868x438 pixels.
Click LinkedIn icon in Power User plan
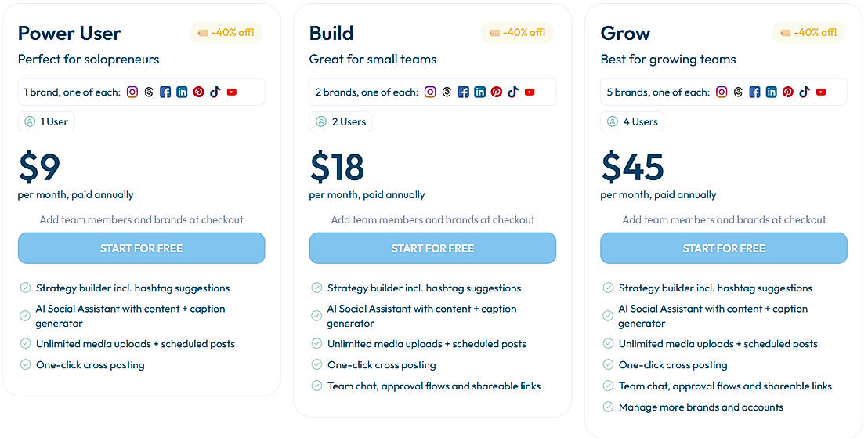(x=182, y=92)
